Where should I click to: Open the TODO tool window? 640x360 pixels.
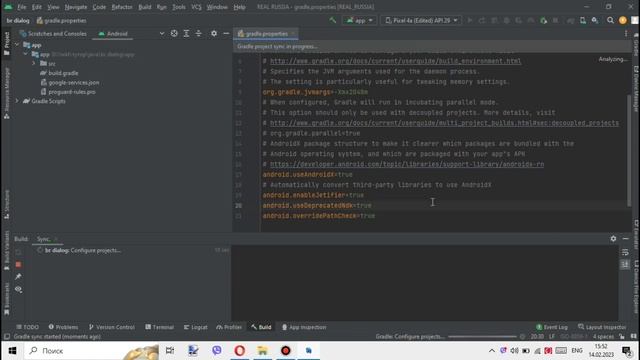[x=27, y=327]
